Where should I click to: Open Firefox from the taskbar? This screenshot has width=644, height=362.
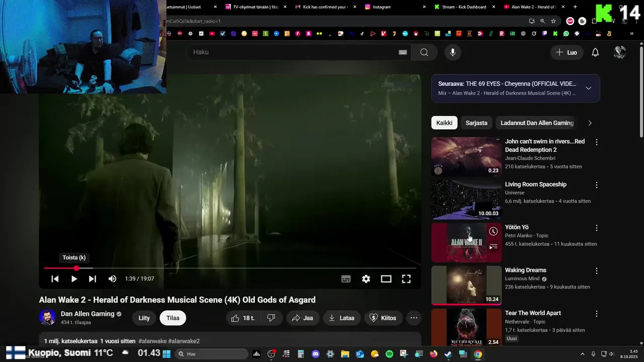434,354
